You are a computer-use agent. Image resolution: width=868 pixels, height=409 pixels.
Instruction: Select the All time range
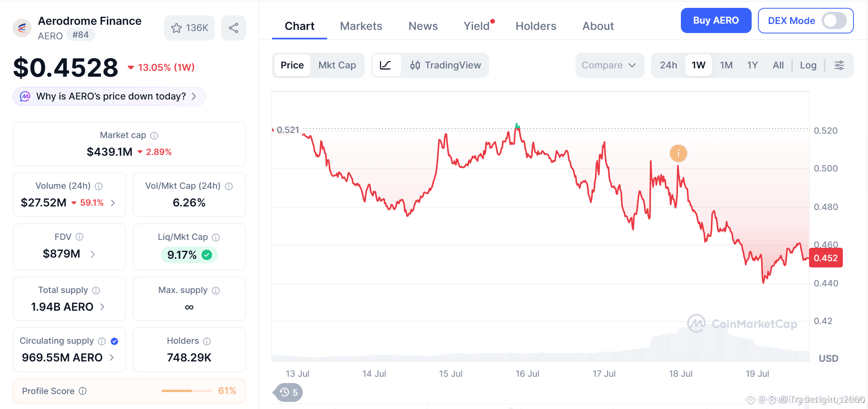tap(778, 65)
